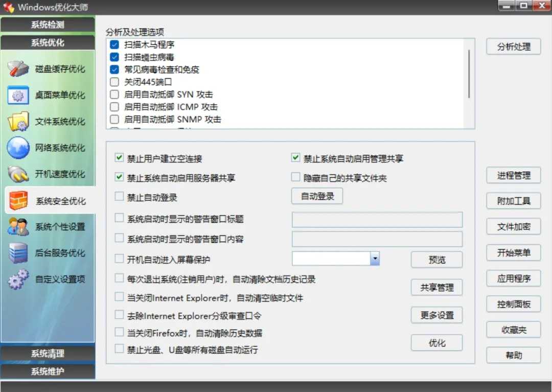Check 启用自动抵御 SYN 攻击

click(x=114, y=95)
